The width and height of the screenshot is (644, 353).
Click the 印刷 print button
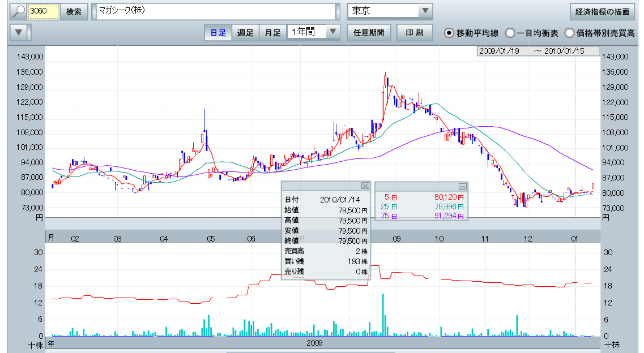click(x=415, y=32)
